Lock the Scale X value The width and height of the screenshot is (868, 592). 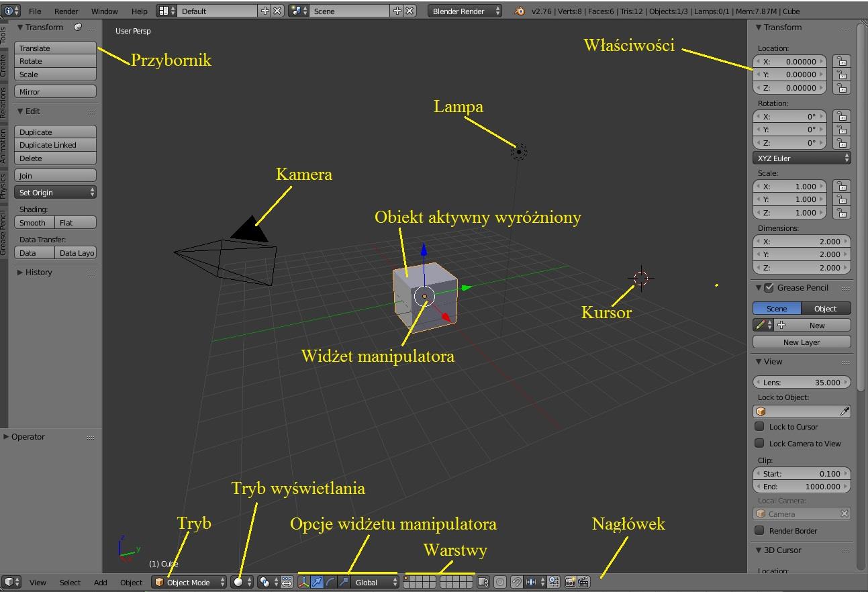[841, 186]
